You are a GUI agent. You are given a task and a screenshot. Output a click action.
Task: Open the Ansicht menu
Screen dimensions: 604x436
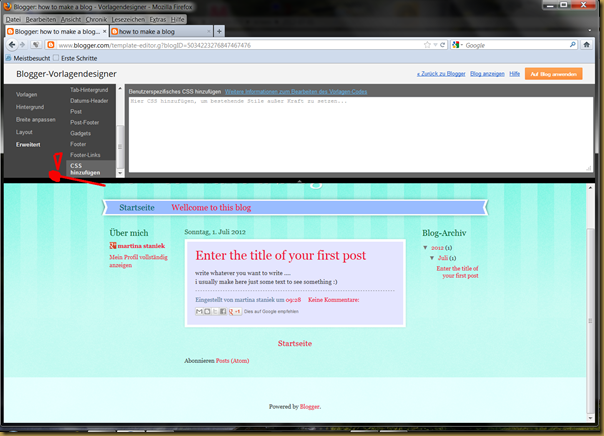click(x=71, y=19)
